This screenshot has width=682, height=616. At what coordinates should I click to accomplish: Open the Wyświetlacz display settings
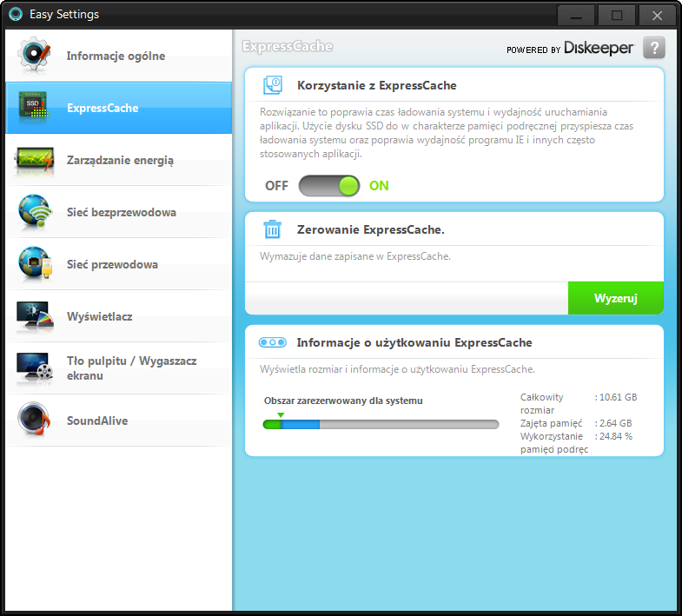click(x=119, y=316)
